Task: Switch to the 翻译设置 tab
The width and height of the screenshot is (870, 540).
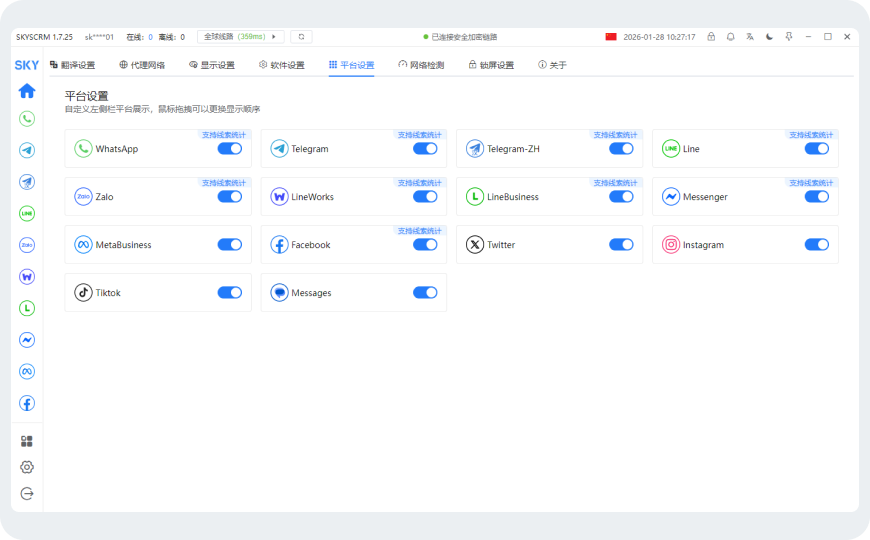Action: click(x=73, y=65)
